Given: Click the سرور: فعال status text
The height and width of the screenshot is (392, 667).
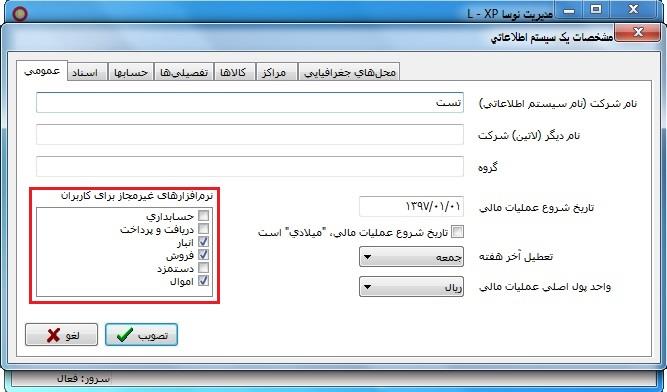Looking at the screenshot, I should click(x=83, y=378).
